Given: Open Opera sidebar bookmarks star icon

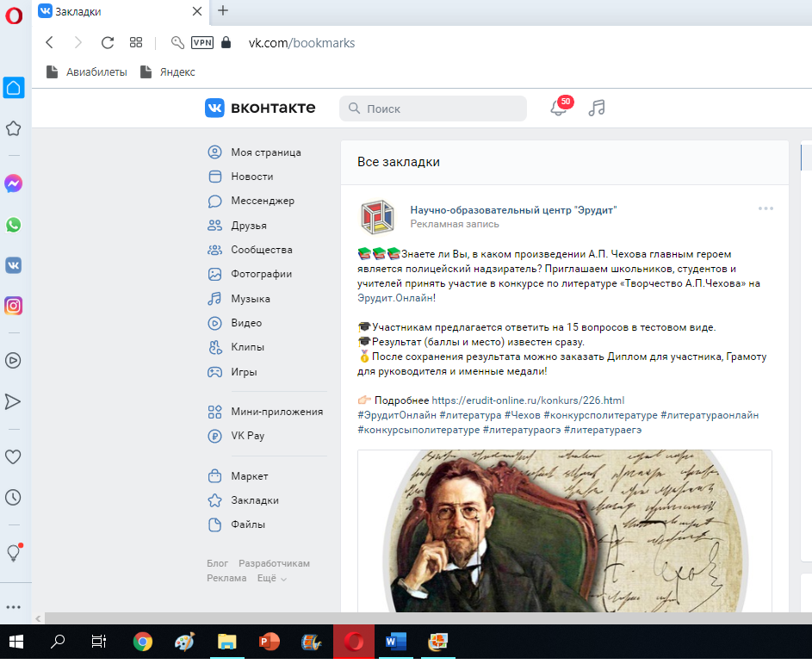Looking at the screenshot, I should 14,128.
